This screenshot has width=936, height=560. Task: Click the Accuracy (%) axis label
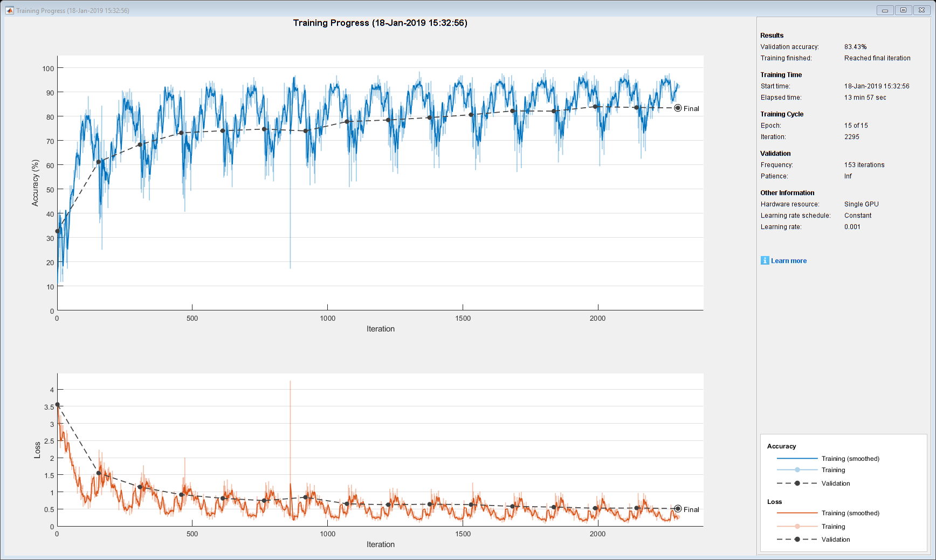(x=35, y=183)
